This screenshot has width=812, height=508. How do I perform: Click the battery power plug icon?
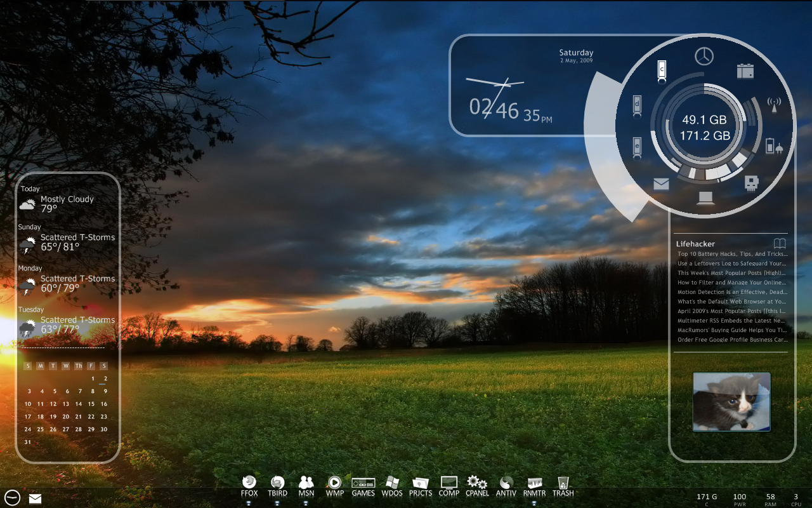point(774,146)
